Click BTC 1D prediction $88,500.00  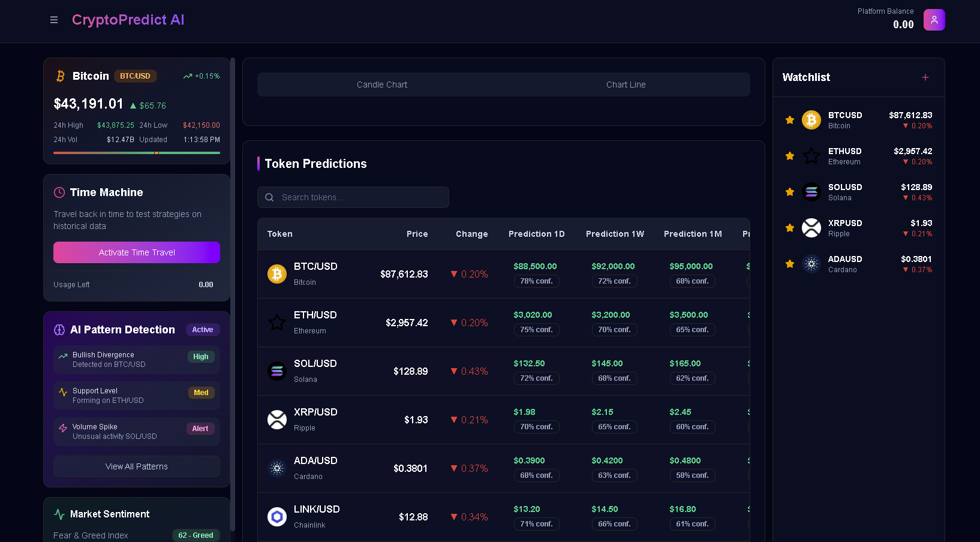pos(536,266)
